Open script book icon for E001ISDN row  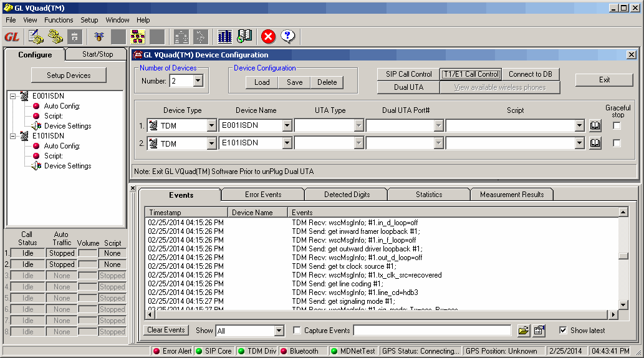click(595, 125)
